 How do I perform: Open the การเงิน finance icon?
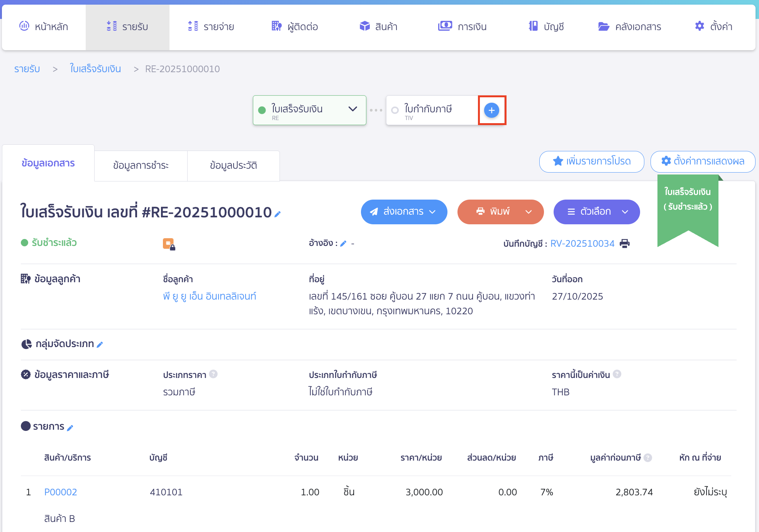pos(445,26)
